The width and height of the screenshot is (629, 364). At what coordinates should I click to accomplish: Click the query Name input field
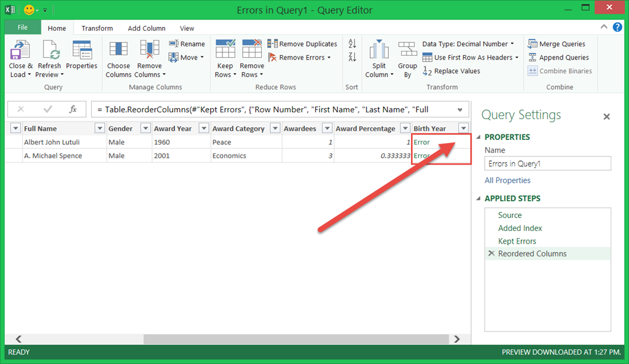coord(548,164)
